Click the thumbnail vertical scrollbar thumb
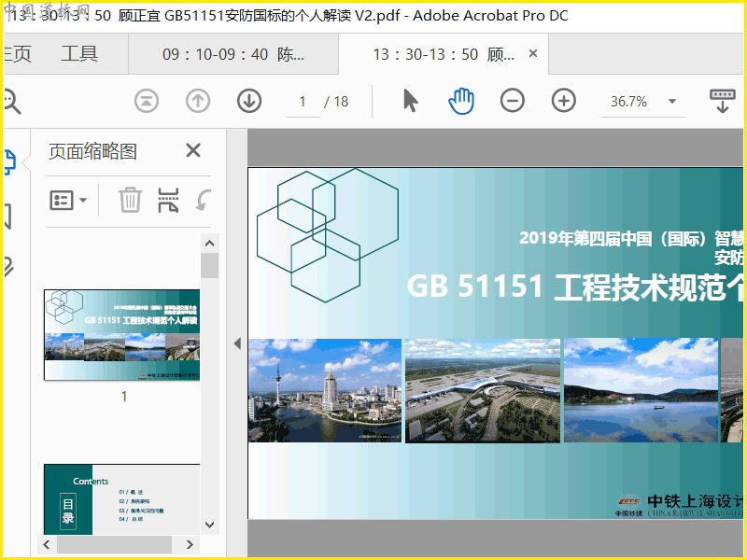747x560 pixels. click(x=209, y=265)
